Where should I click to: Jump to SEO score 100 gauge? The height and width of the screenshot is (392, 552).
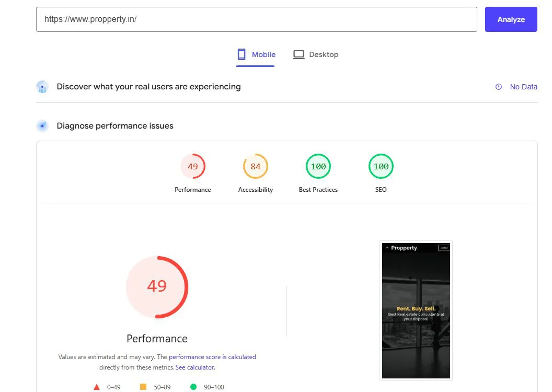coord(381,166)
